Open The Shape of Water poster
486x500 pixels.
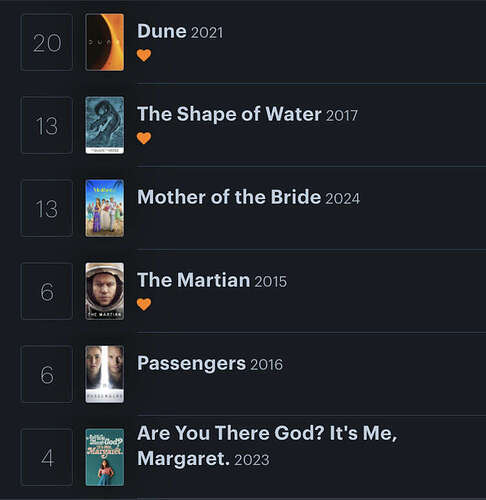(105, 125)
